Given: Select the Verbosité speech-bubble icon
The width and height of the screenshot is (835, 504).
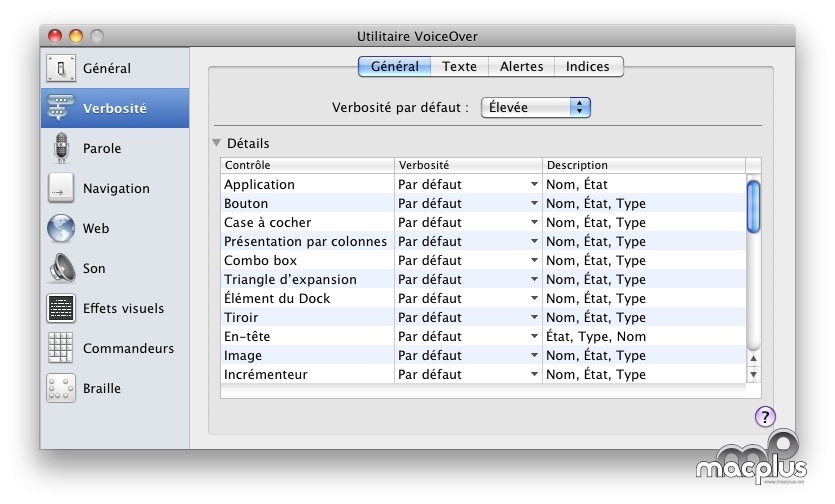Looking at the screenshot, I should (x=61, y=108).
